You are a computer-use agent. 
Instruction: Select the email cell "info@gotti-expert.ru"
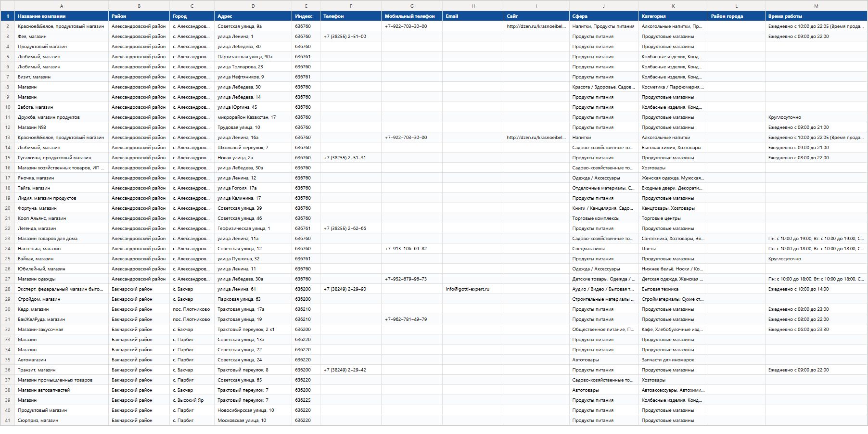(x=473, y=289)
